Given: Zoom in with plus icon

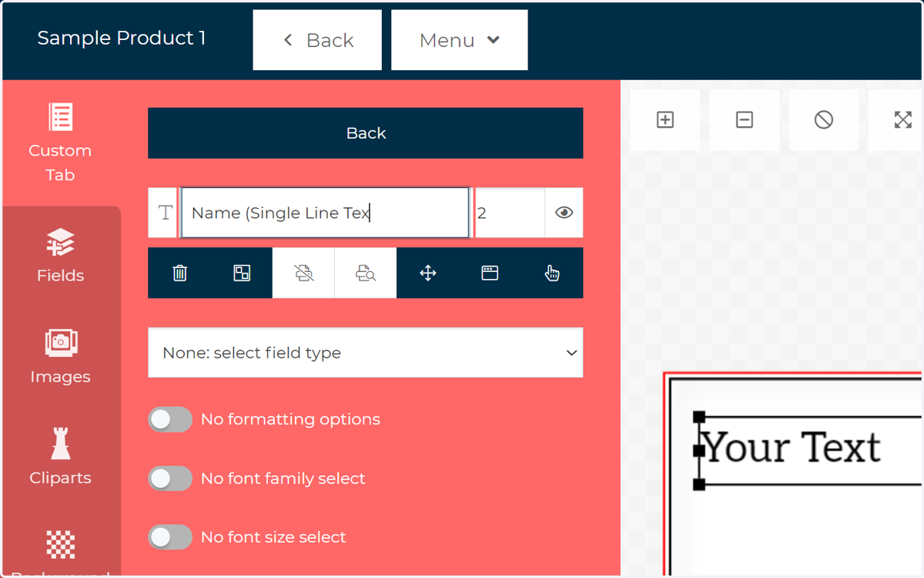Looking at the screenshot, I should tap(665, 119).
